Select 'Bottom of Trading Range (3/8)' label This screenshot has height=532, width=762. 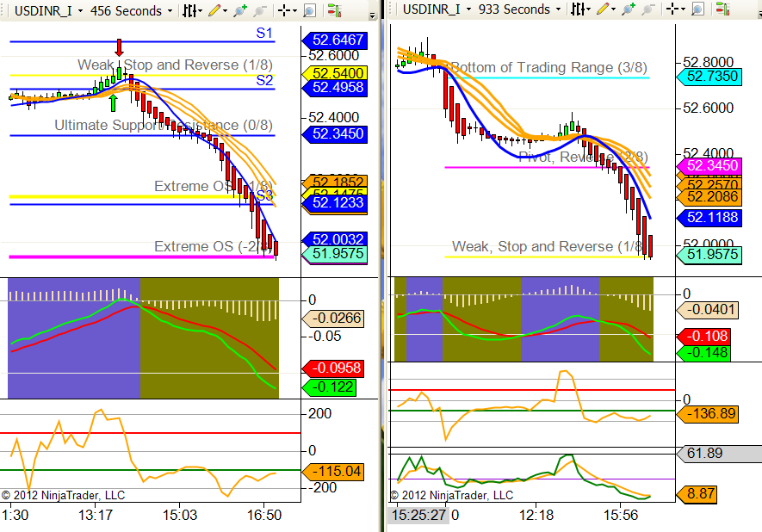click(x=549, y=67)
